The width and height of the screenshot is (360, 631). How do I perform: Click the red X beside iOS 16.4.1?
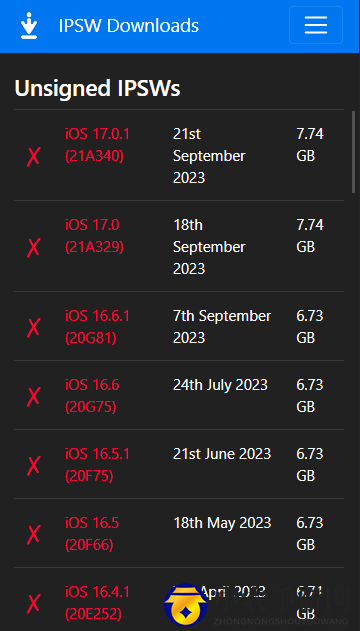33,603
